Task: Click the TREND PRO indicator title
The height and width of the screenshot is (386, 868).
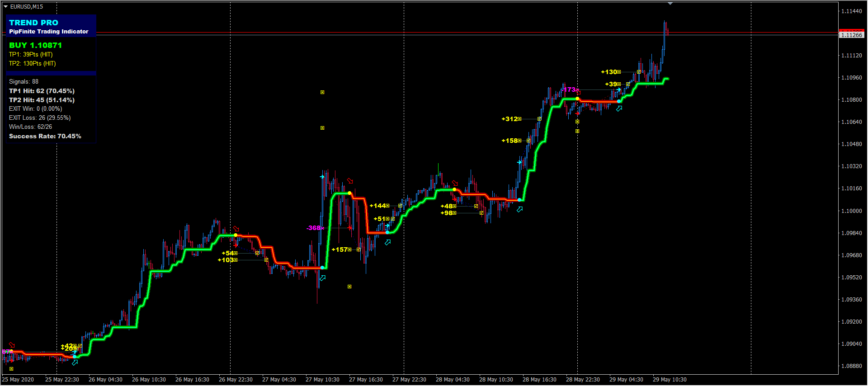Action: point(33,23)
